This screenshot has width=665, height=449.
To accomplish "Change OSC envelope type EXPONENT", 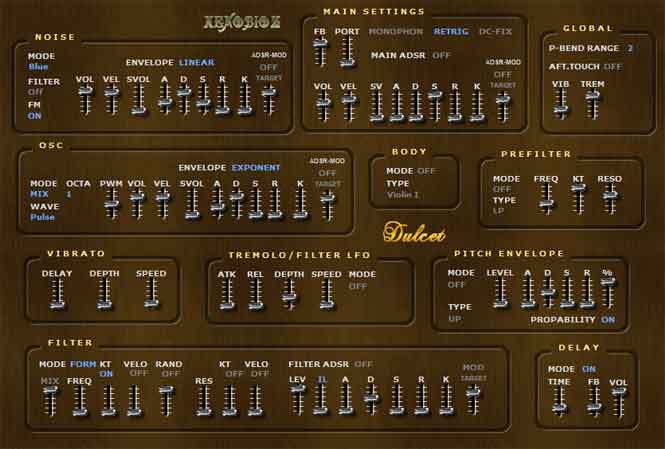I will (256, 167).
